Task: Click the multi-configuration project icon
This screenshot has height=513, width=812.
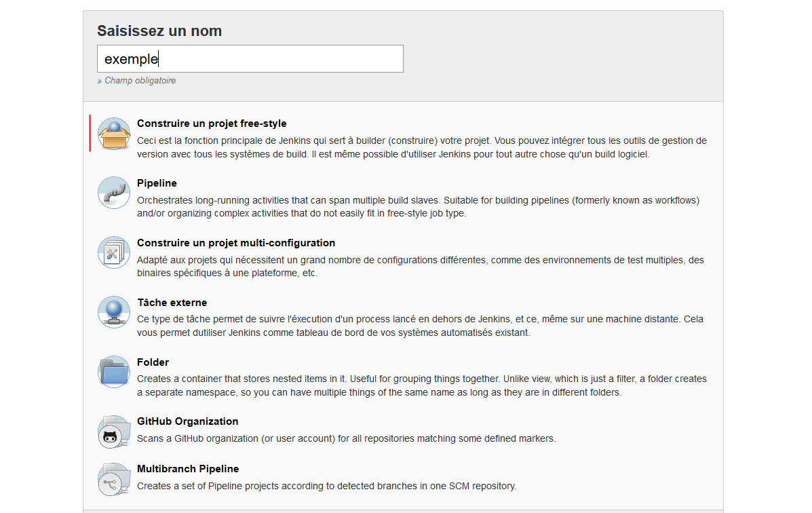Action: click(113, 252)
